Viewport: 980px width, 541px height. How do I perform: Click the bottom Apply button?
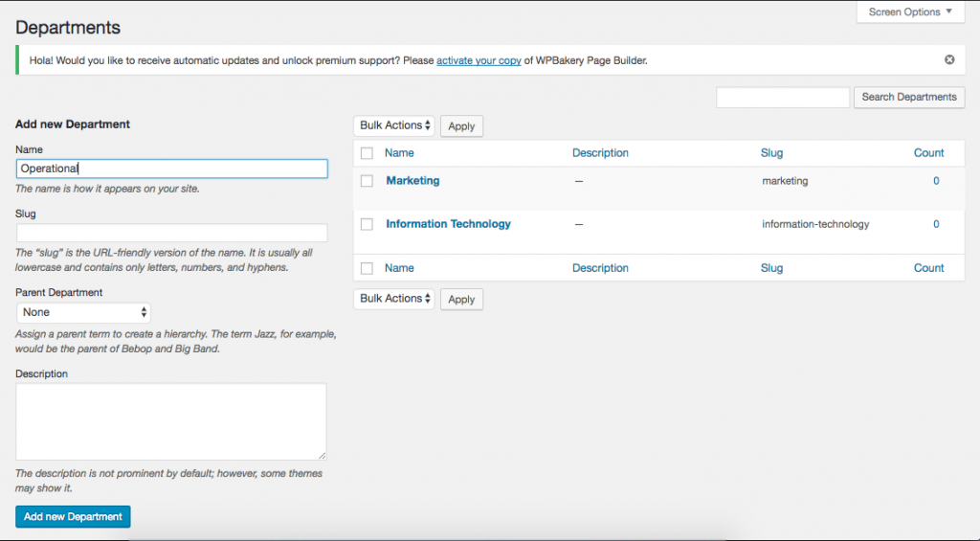tap(461, 300)
